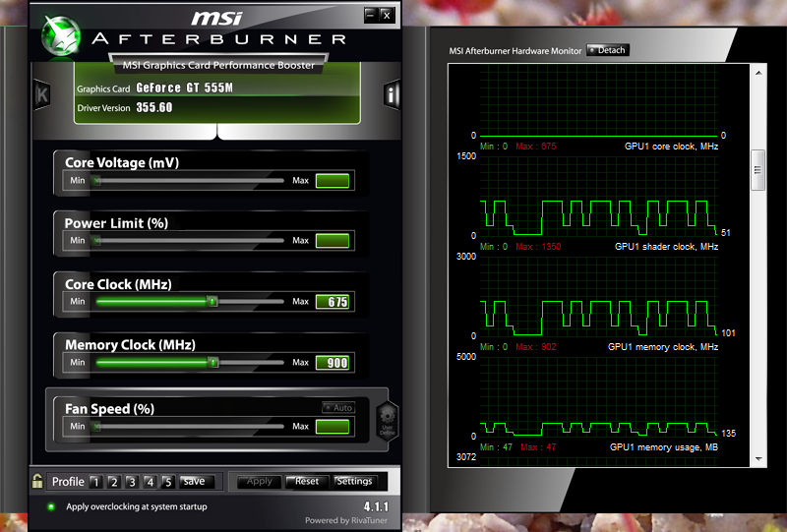Click the profile save button
Viewport: 787px width, 532px height.
197,481
